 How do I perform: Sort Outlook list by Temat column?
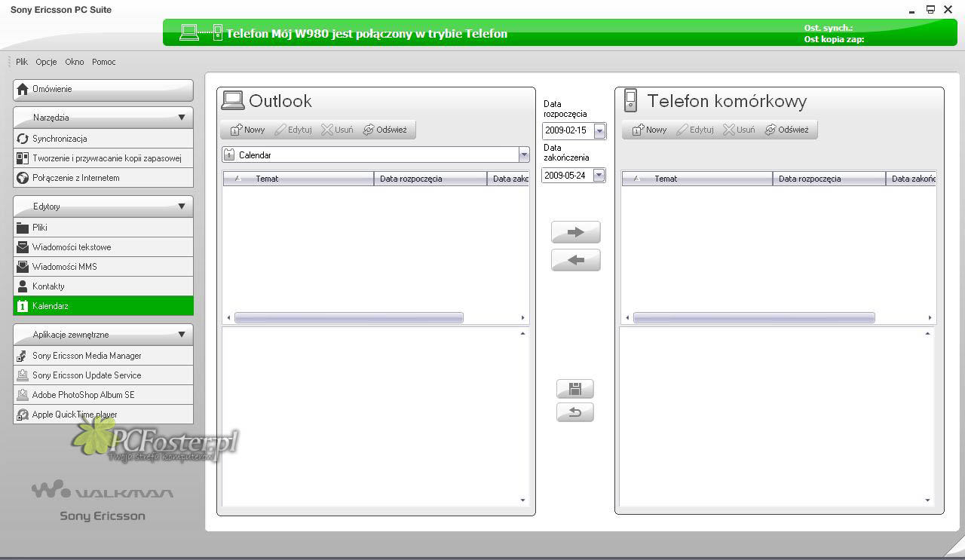click(299, 179)
